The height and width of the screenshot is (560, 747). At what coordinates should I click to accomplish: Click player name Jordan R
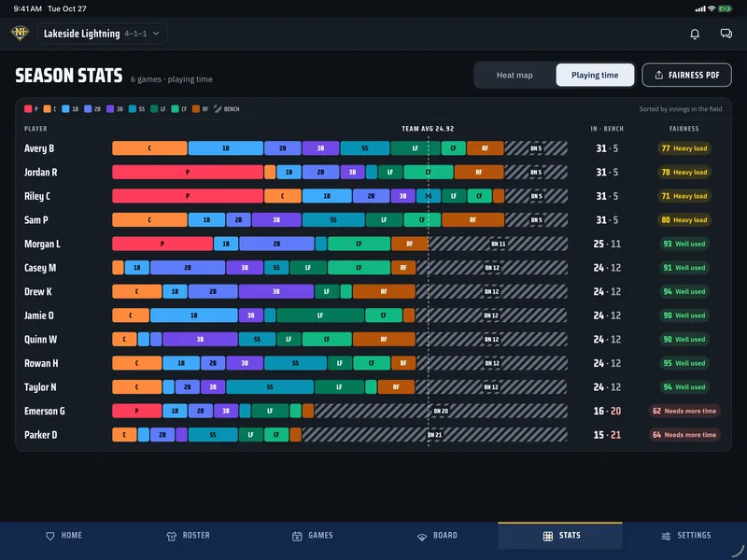40,172
